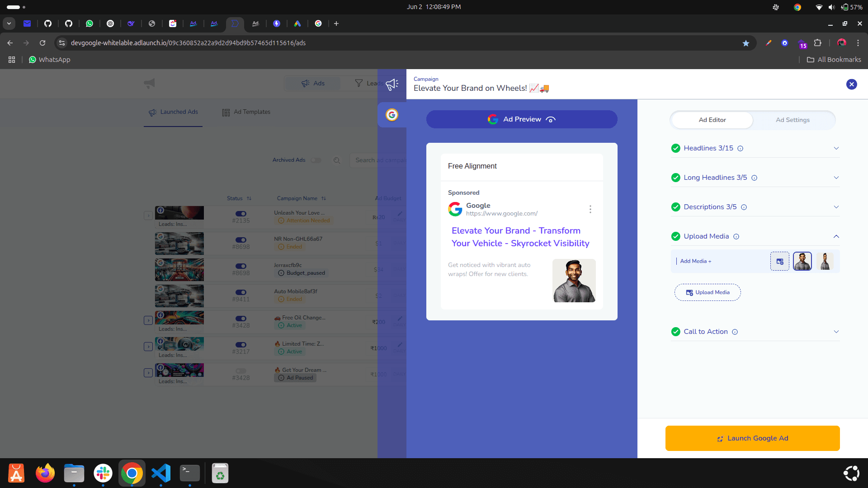868x488 pixels.
Task: Open the WhatsApp bookmark
Action: pyautogui.click(x=50, y=60)
